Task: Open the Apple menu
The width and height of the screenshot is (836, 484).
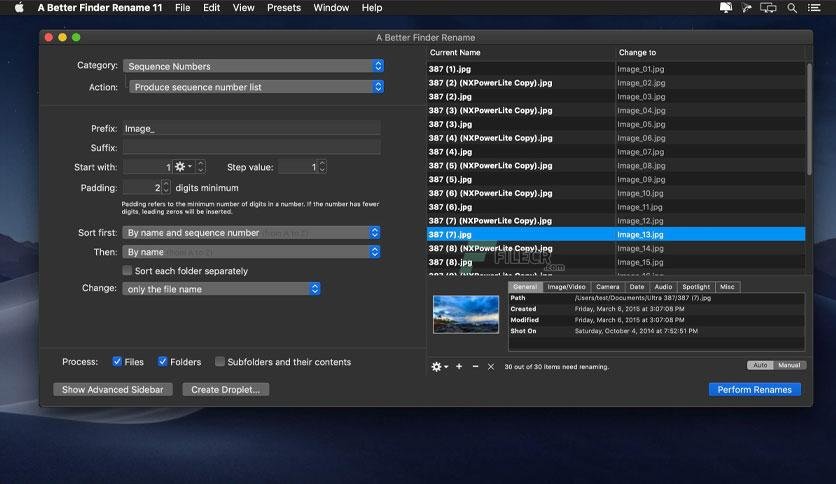Action: pos(19,7)
